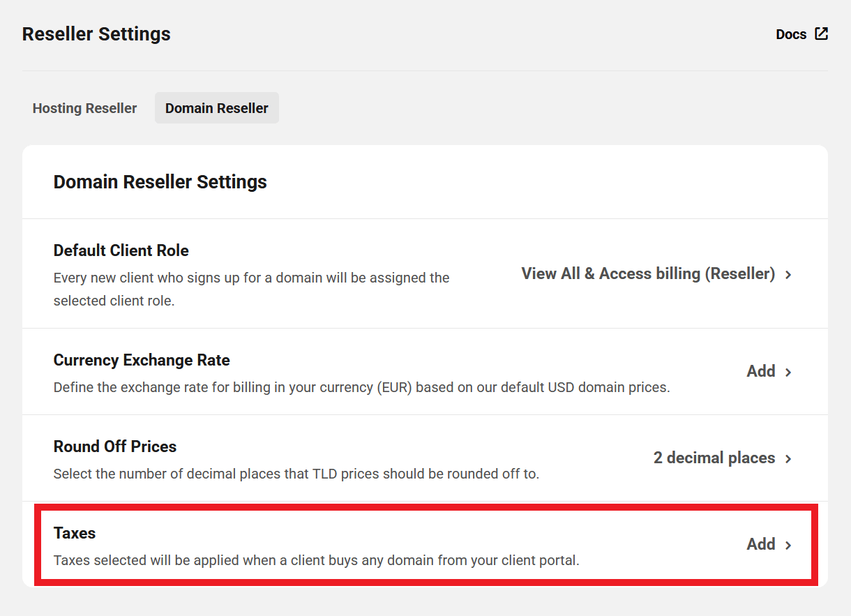Click the chevron next to 2 decimal places
The height and width of the screenshot is (616, 851).
coord(788,459)
